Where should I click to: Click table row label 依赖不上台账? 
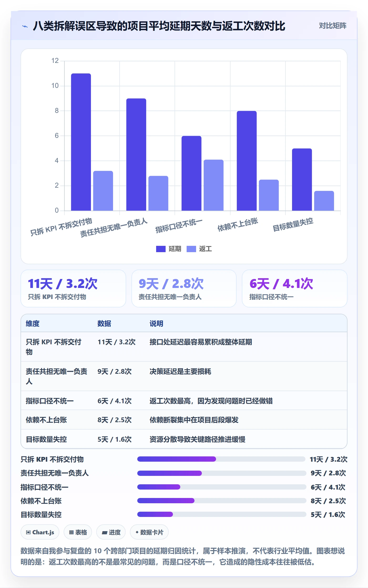click(x=46, y=420)
